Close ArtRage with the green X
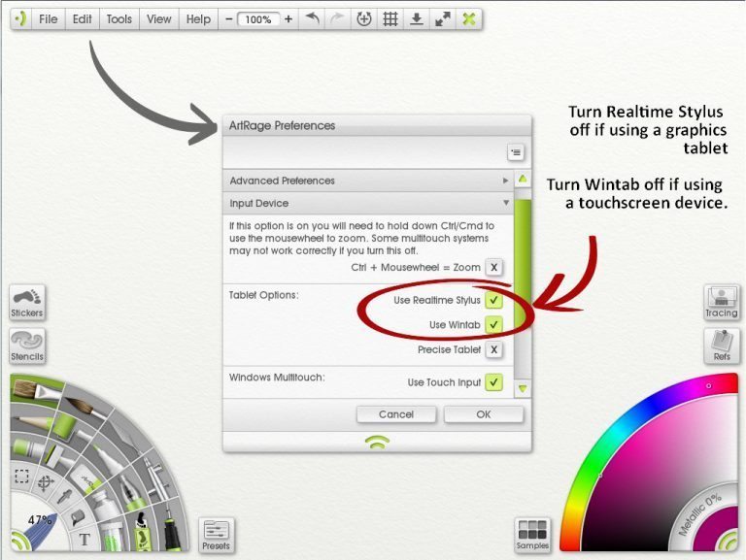 pos(469,19)
